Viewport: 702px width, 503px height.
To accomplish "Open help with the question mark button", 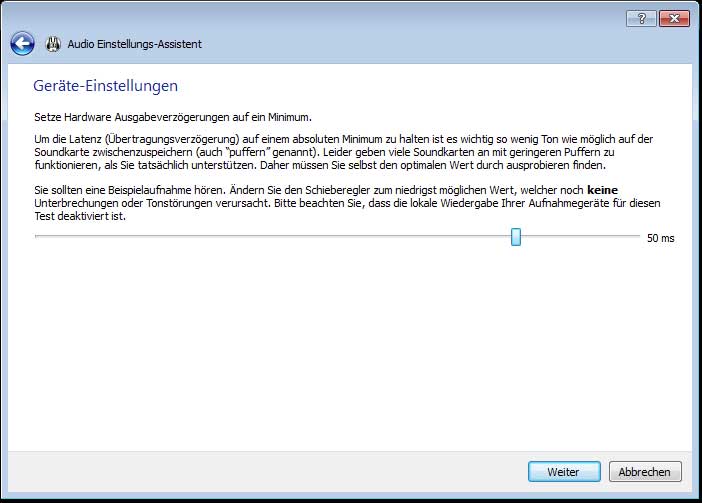I will pyautogui.click(x=640, y=19).
